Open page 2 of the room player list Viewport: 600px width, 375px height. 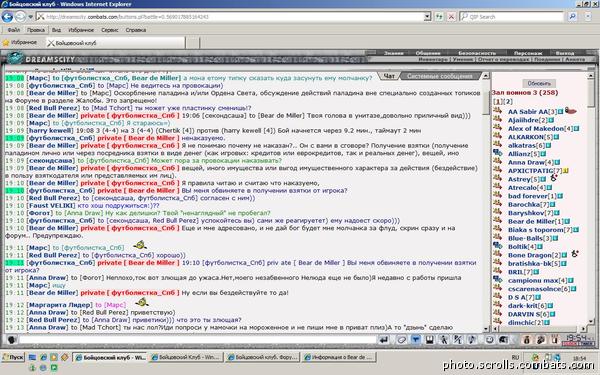pos(508,101)
